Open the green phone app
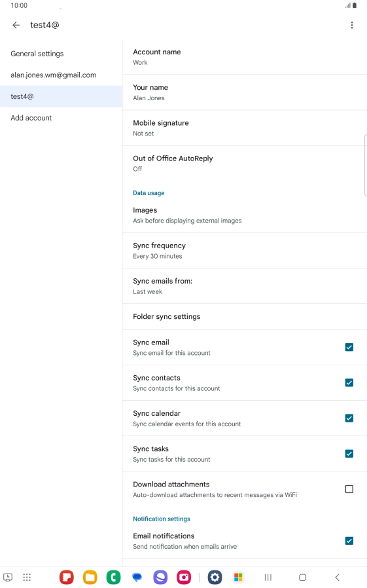Screen dimensions: 367x588 113,577
